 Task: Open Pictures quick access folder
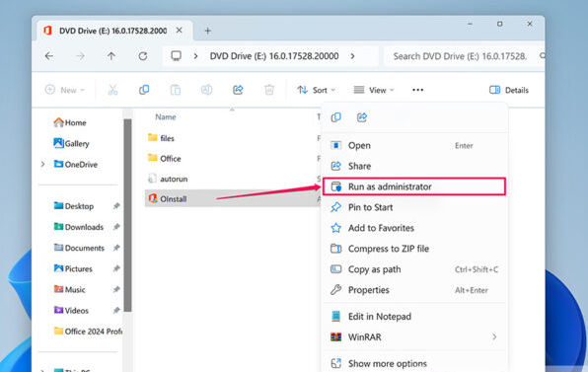click(73, 268)
